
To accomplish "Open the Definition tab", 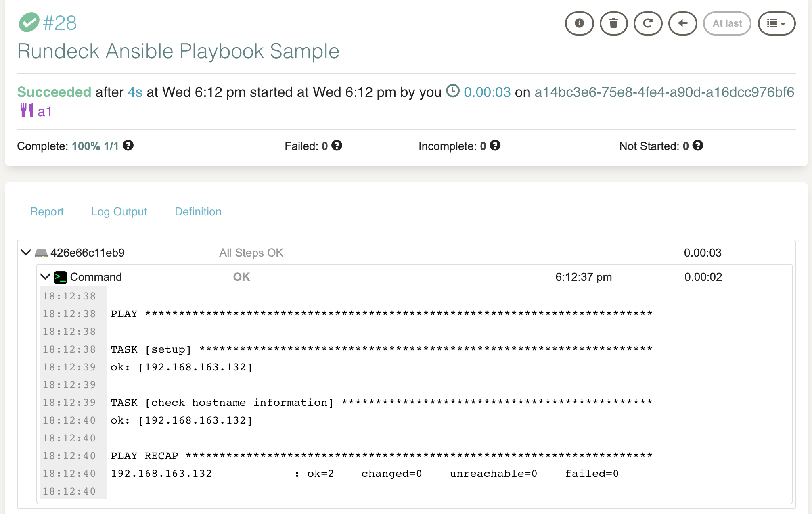I will coord(198,211).
